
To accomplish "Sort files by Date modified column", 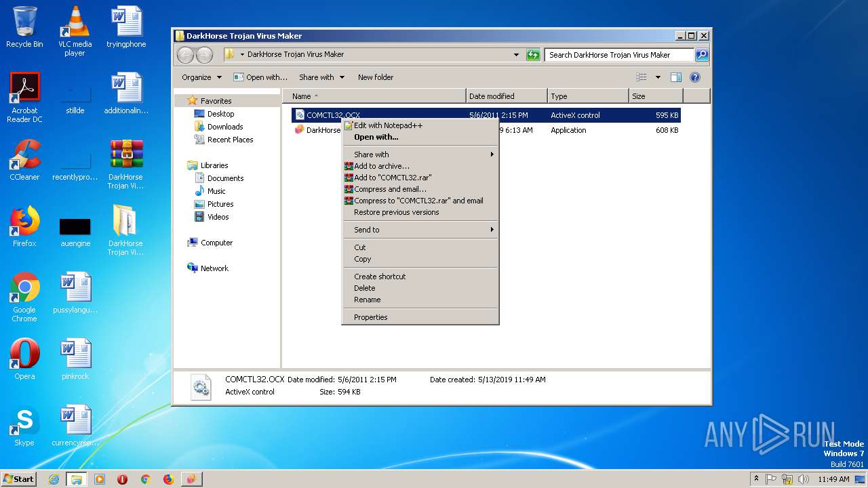I will [x=507, y=96].
